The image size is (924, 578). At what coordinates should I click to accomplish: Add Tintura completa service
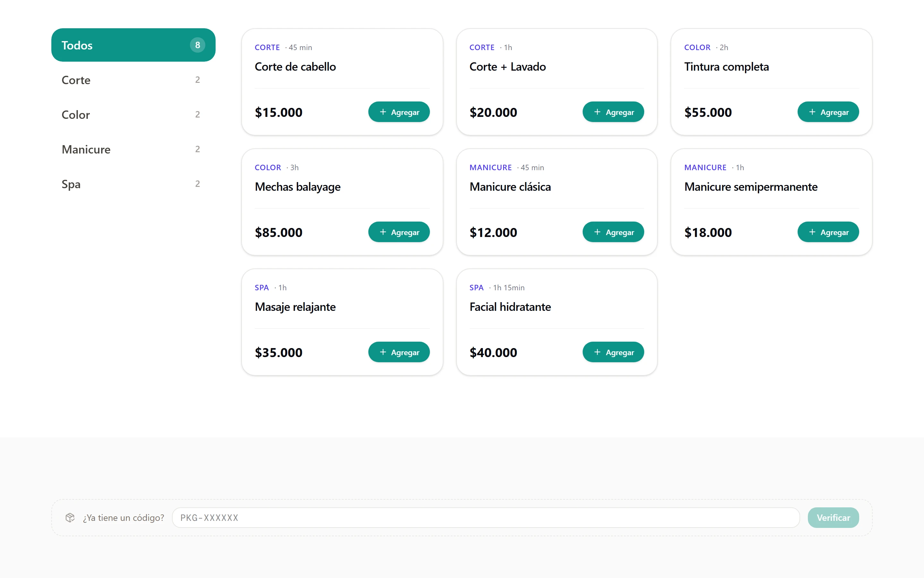[828, 112]
